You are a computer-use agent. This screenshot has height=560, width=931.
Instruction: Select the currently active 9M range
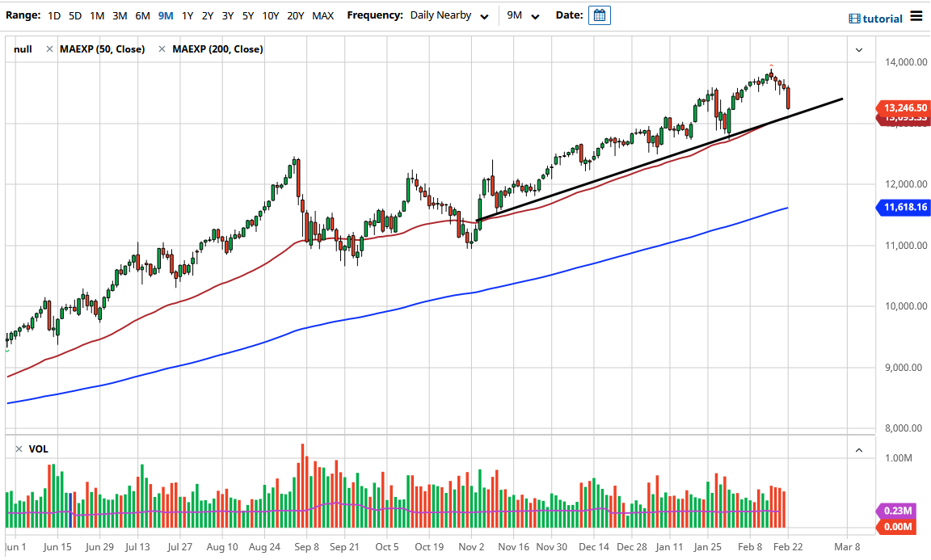click(x=166, y=15)
